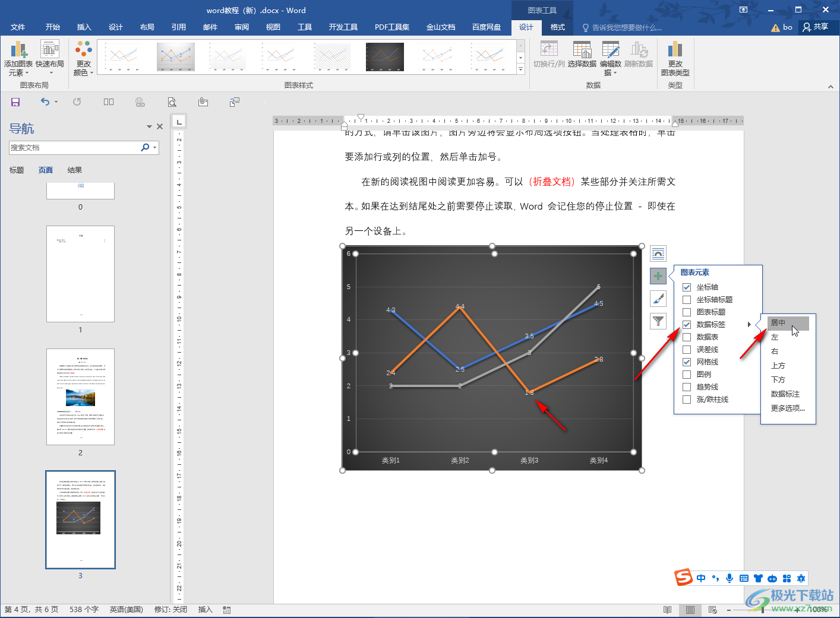
Task: Open 更多选项... in submenu
Action: click(x=788, y=408)
